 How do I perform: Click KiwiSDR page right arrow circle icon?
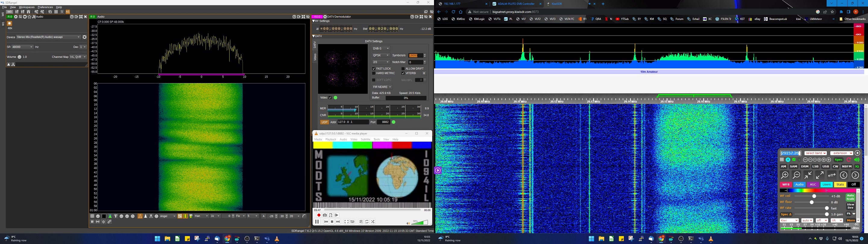pyautogui.click(x=856, y=175)
